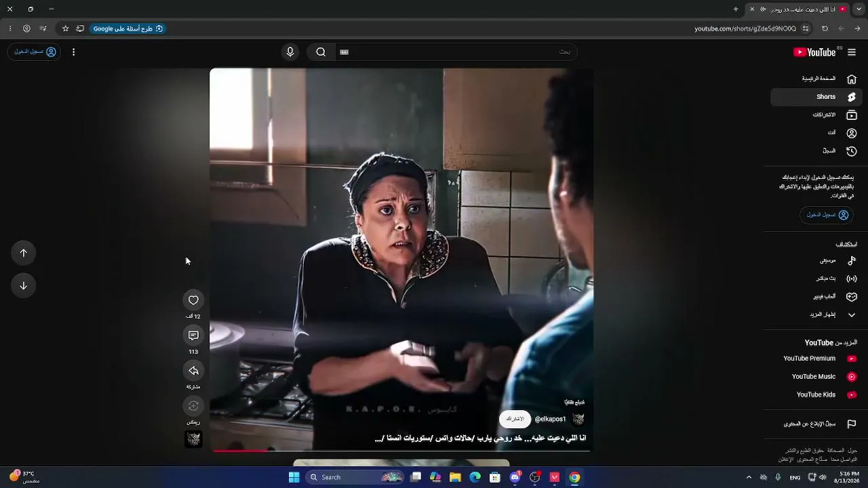Click the report history flag icon
The width and height of the screenshot is (868, 488).
click(x=852, y=424)
